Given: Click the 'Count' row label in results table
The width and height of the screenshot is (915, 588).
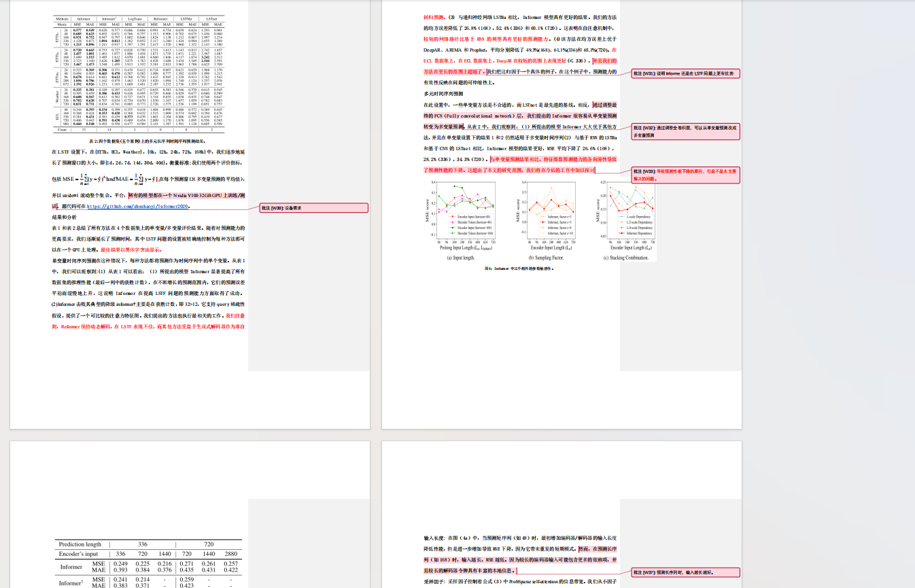Looking at the screenshot, I should [62, 129].
